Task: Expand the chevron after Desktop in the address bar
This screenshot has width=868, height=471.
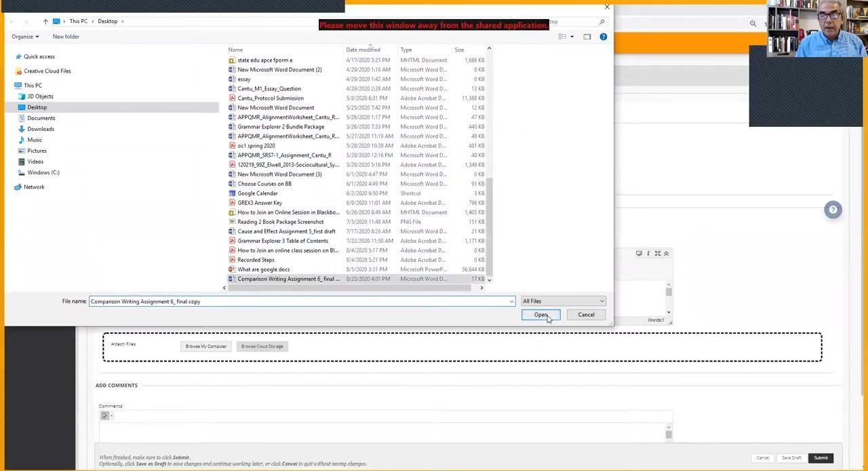Action: (122, 22)
